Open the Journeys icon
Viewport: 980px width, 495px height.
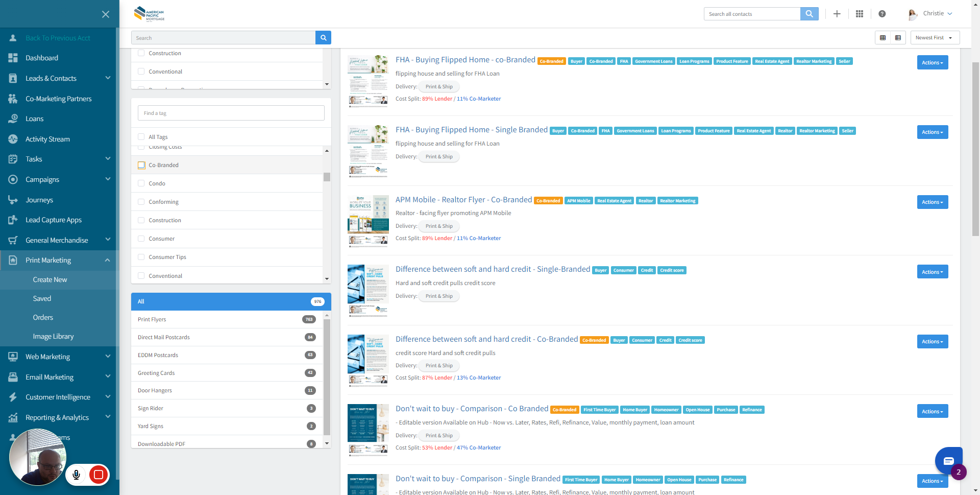click(x=13, y=200)
